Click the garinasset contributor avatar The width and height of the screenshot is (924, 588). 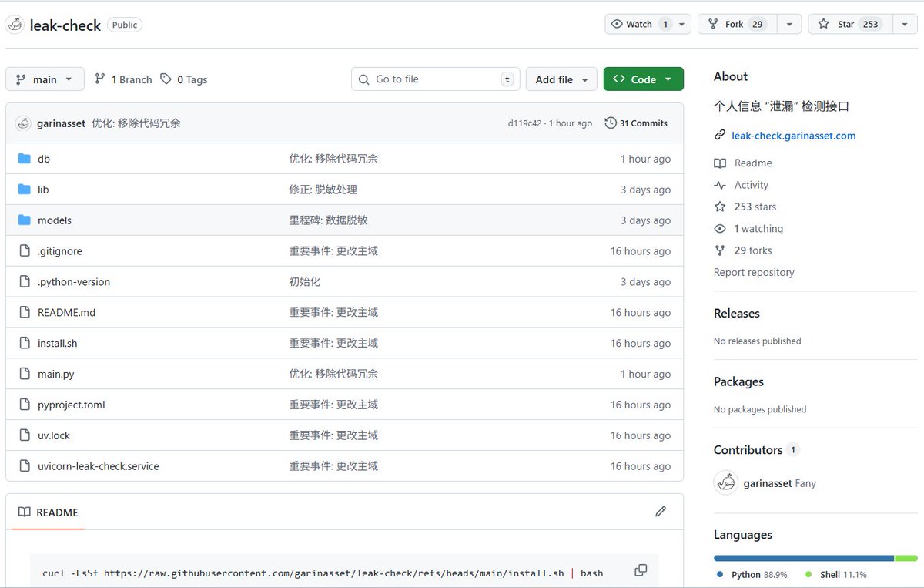pos(725,483)
